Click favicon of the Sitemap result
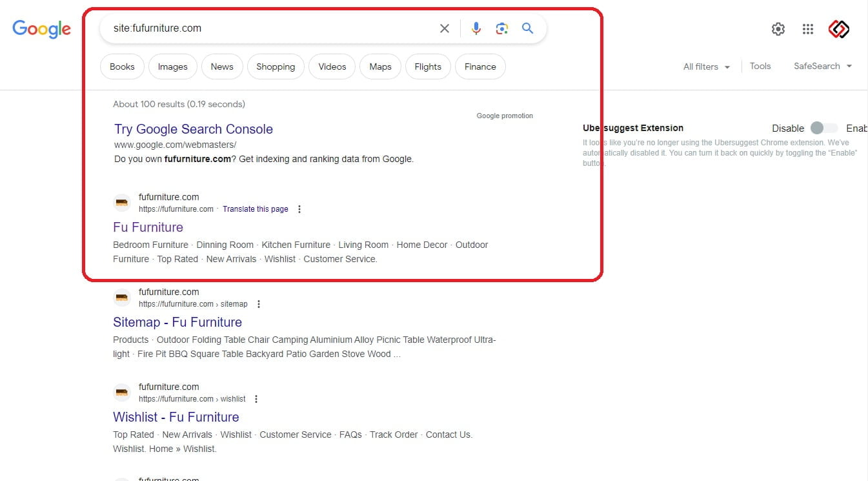 122,298
